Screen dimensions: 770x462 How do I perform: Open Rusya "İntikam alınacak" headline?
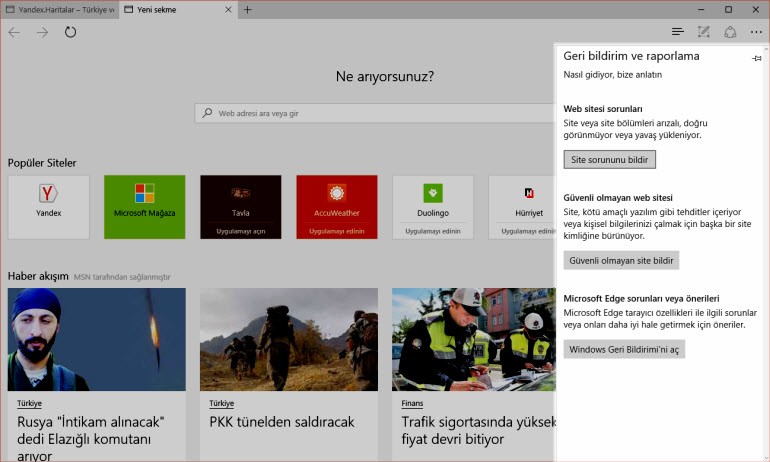[91, 438]
